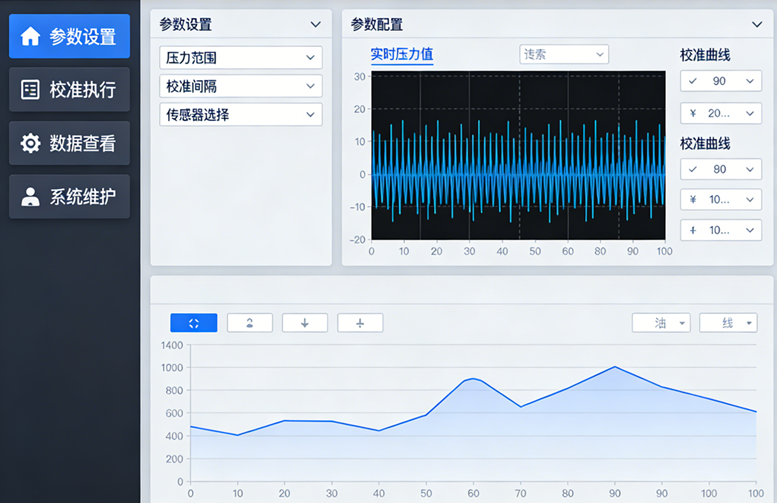Viewport: 777px width, 503px height.
Task: Go to the 系统维护 sidebar menu
Action: [x=69, y=196]
